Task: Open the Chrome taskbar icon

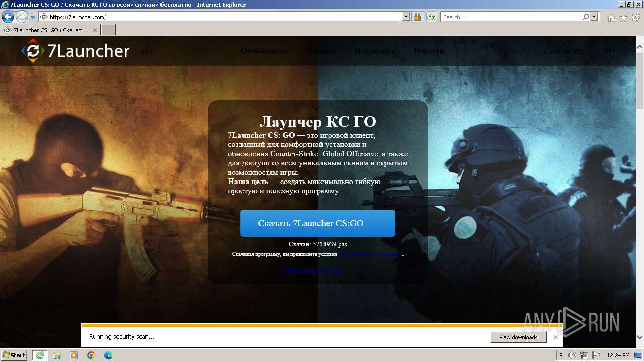Action: pyautogui.click(x=91, y=355)
